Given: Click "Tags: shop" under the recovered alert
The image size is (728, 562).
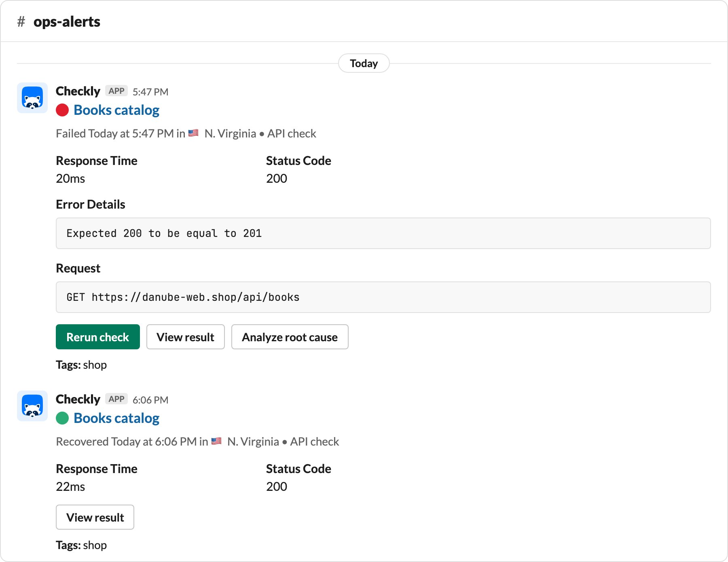Looking at the screenshot, I should coord(81,545).
